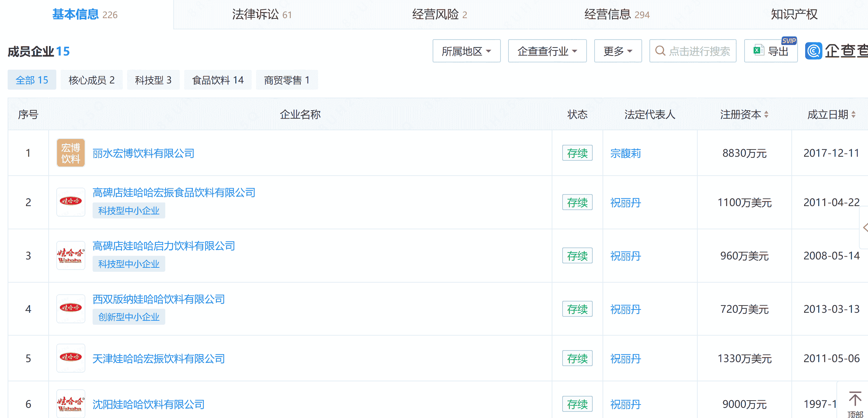868x418 pixels.
Task: Click the logo beside 西双版纳娃哈哈饮料有限公司
Action: (70, 308)
